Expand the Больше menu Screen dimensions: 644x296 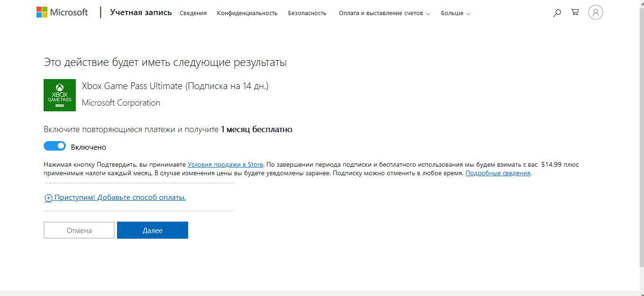(455, 13)
